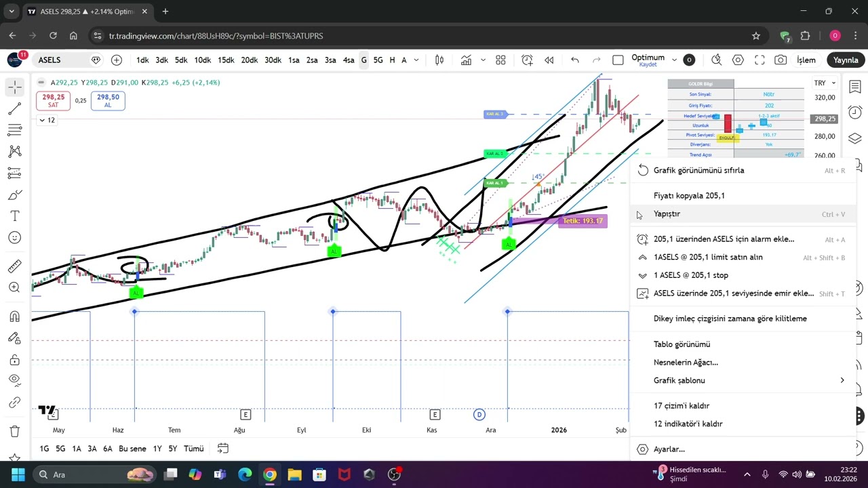Add alarm for ASELS above 205,1
The width and height of the screenshot is (868, 488).
(x=742, y=239)
